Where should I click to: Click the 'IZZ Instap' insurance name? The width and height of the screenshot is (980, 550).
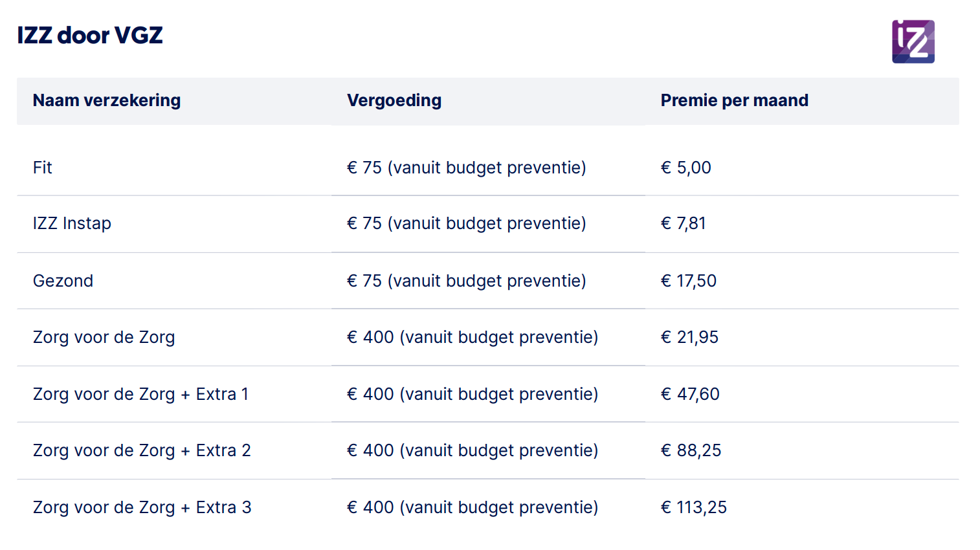tap(72, 223)
